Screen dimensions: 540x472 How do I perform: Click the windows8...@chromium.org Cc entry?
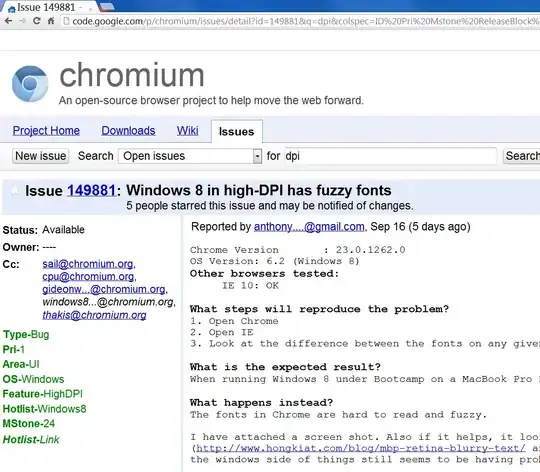(109, 302)
